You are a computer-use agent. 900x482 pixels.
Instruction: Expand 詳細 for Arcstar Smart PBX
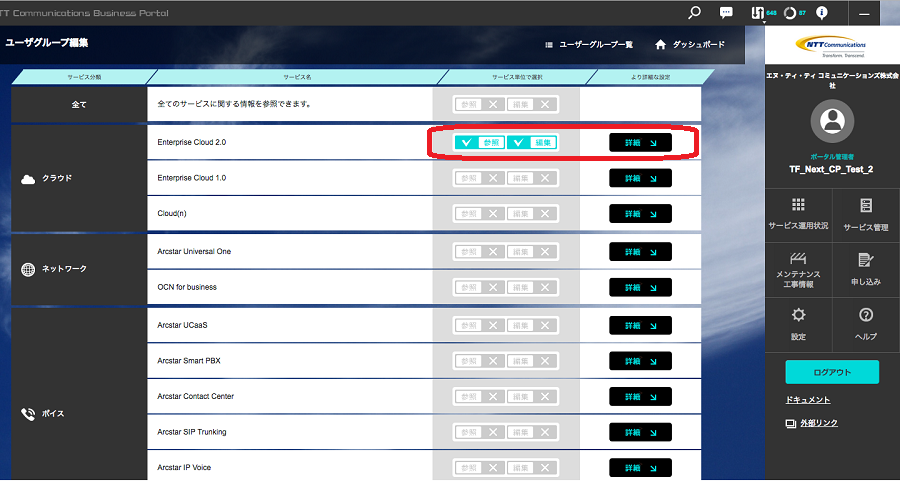[640, 360]
